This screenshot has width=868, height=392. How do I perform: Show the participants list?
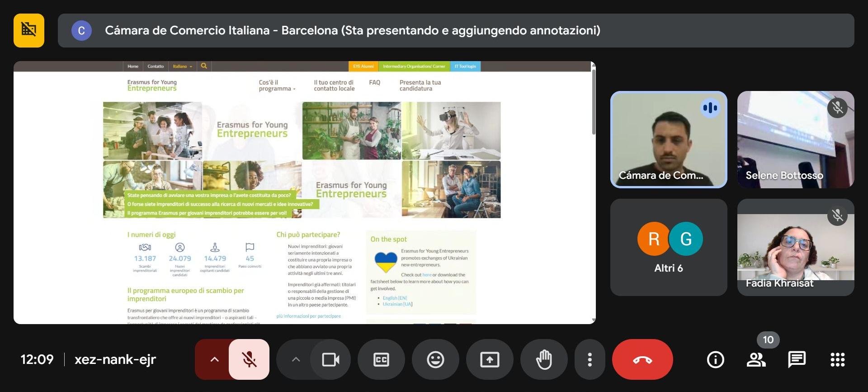pos(756,359)
